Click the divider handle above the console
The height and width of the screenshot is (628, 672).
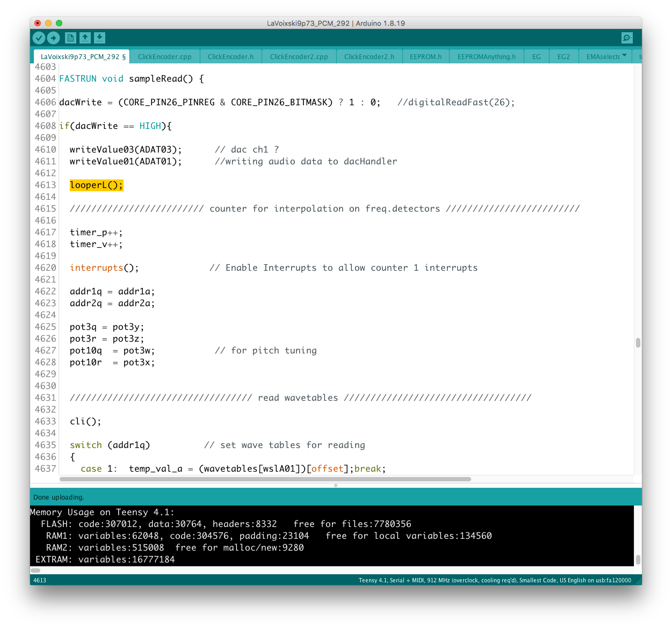point(336,485)
